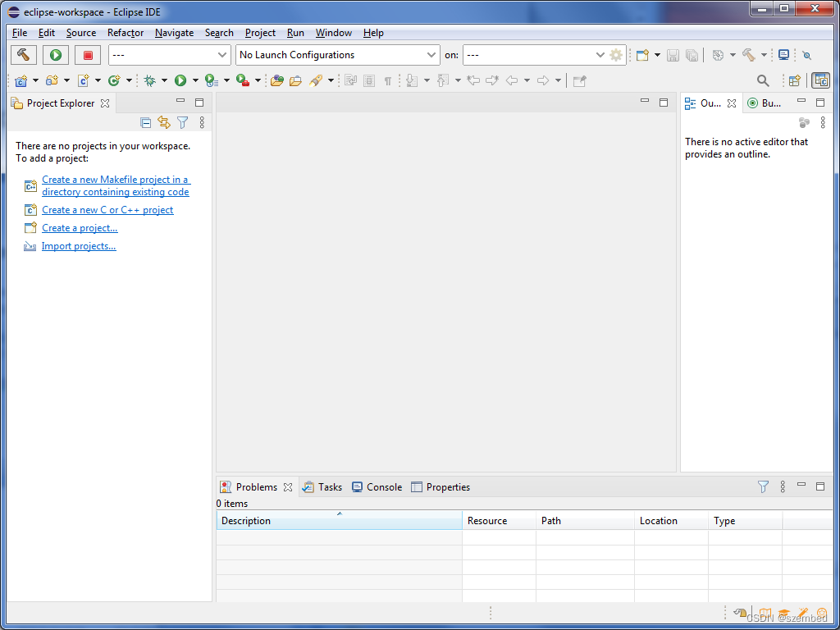Viewport: 840px width, 630px height.
Task: Open the Source menu
Action: (81, 33)
